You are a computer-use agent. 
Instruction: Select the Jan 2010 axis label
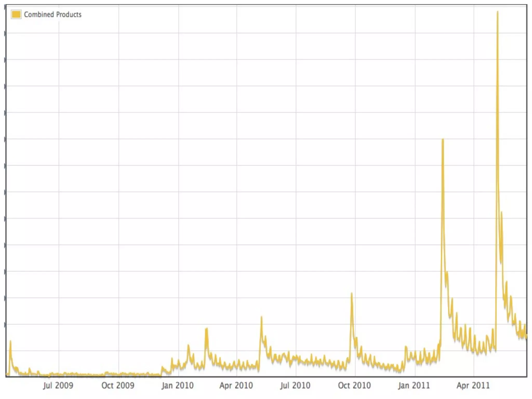tap(178, 385)
